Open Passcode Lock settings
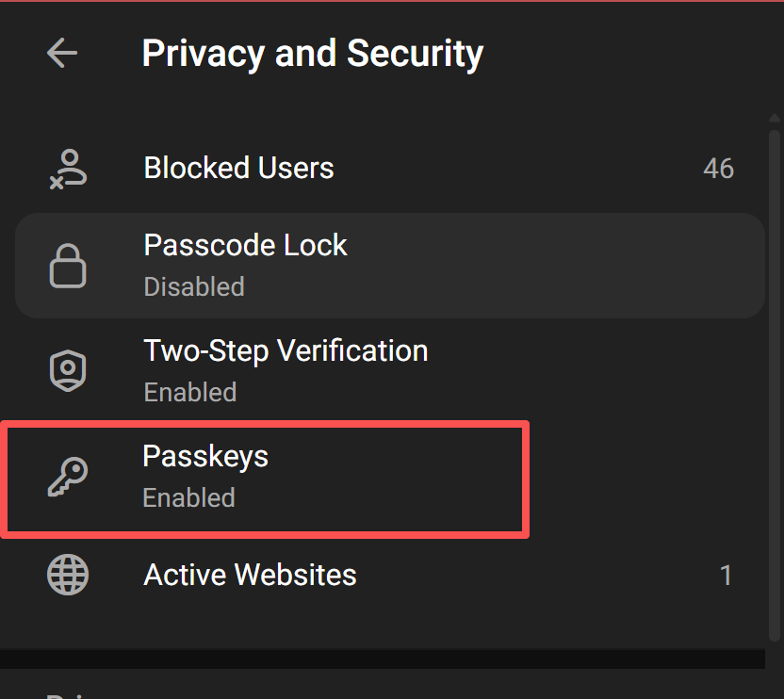784x699 pixels. click(x=245, y=246)
